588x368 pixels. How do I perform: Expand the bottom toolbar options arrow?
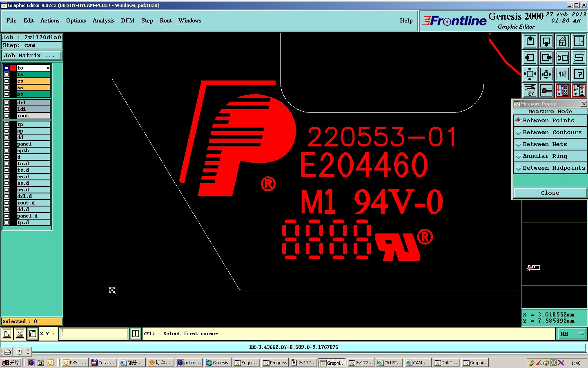tap(28, 352)
